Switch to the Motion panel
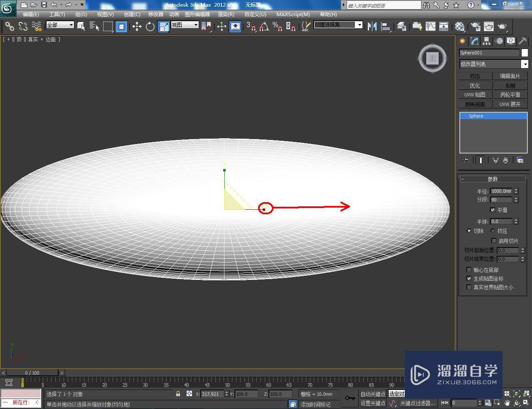 point(498,41)
